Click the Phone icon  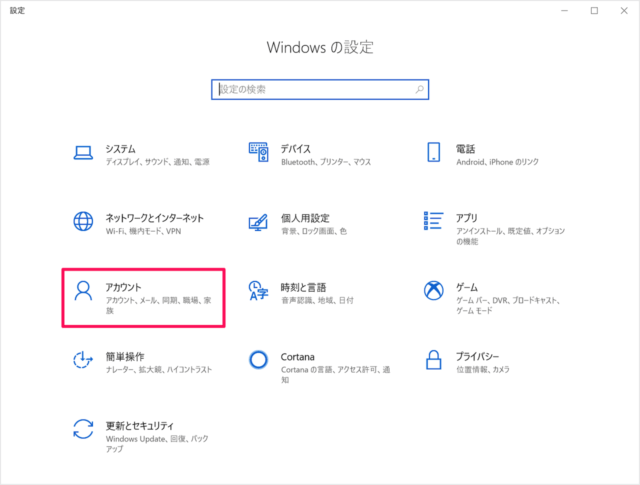coord(433,152)
